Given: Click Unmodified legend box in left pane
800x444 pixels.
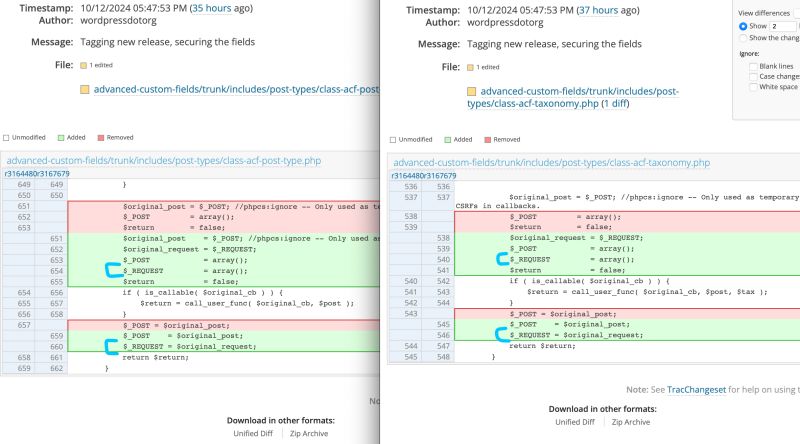Looking at the screenshot, I should [x=6, y=138].
